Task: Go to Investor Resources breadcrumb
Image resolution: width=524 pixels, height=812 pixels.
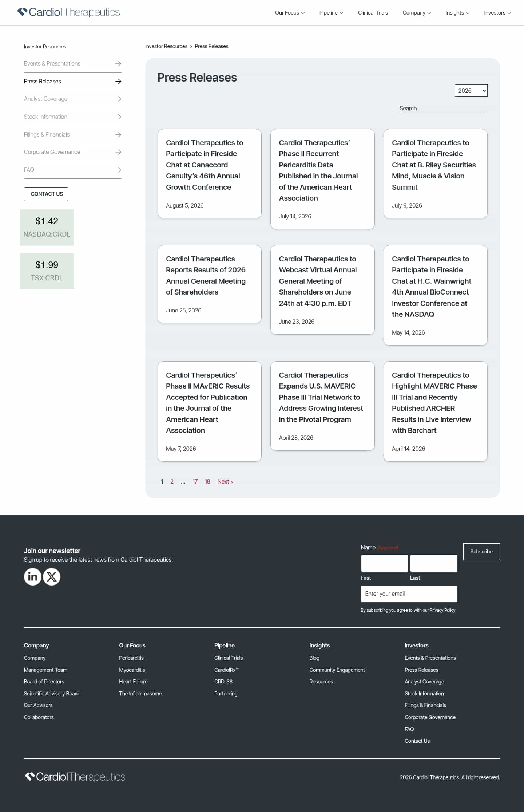Action: click(166, 46)
